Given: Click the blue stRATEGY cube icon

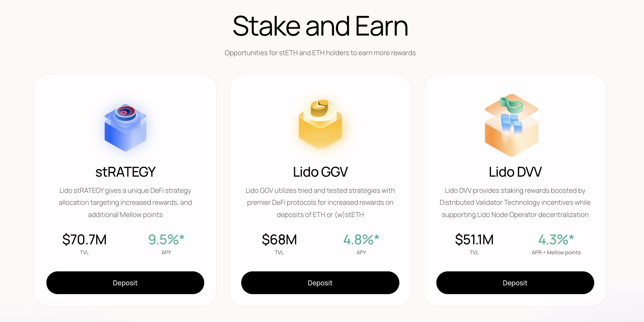Looking at the screenshot, I should [x=125, y=128].
